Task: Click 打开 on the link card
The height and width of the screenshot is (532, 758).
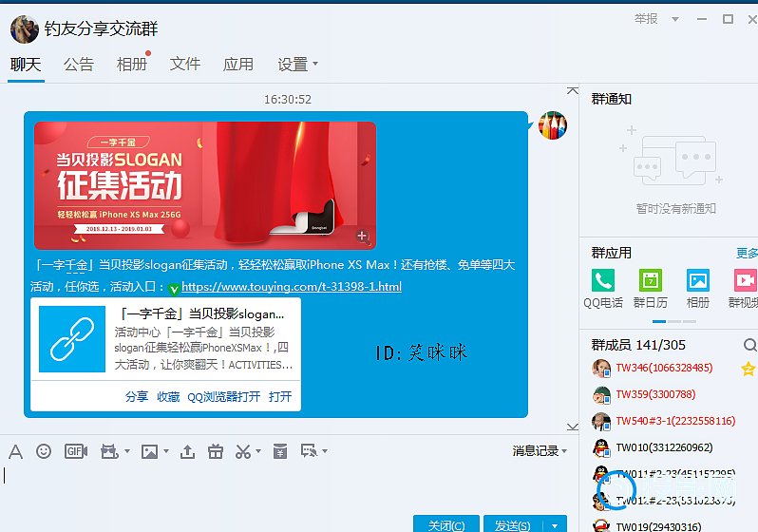Action: 280,397
